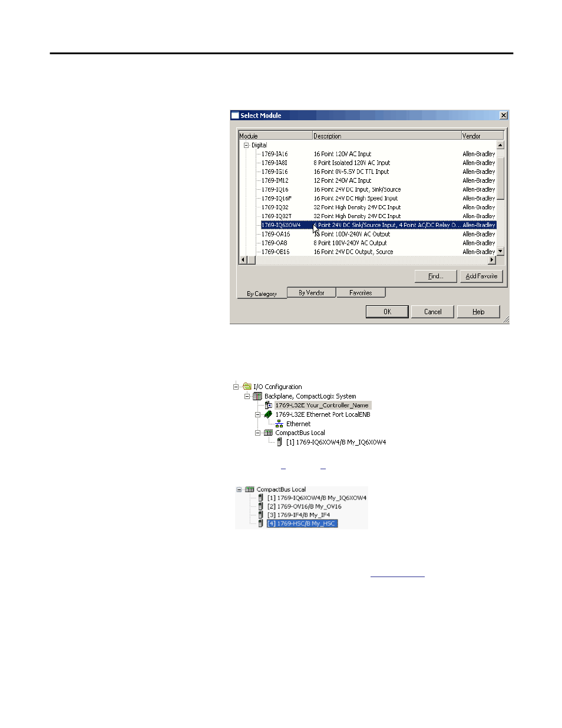562x728 pixels.
Task: Click '16 Point 24V DC Output, Source' description
Action: point(353,252)
